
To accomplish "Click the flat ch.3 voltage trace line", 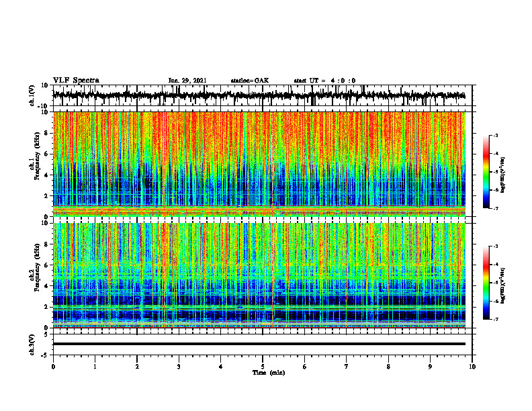I will tap(259, 344).
